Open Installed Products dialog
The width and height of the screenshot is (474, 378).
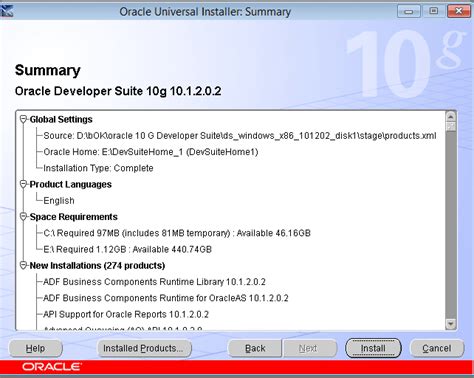point(144,348)
